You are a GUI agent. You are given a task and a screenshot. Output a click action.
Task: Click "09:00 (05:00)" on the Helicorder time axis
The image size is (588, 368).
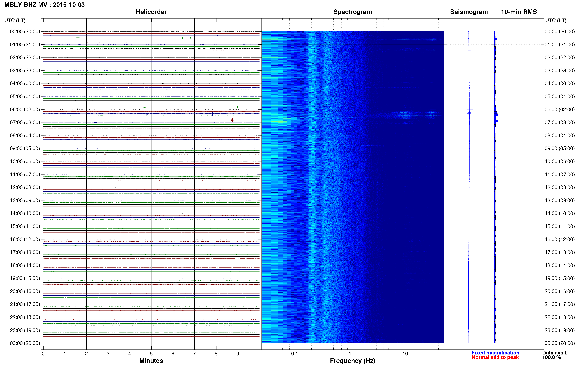click(x=25, y=148)
